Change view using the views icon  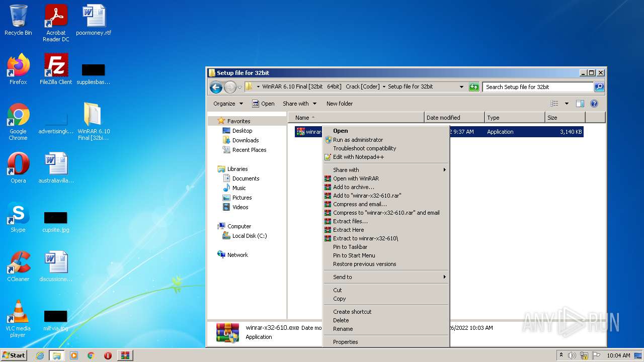(554, 104)
